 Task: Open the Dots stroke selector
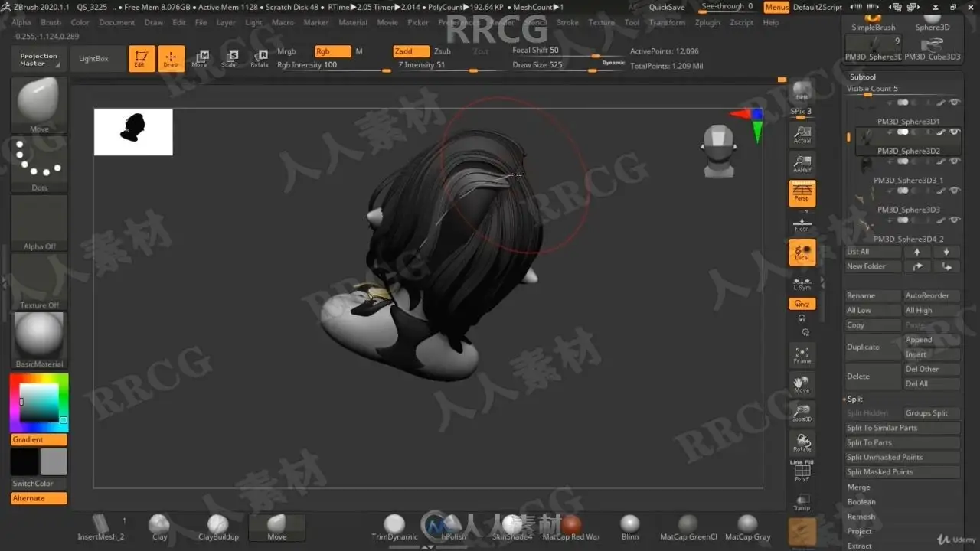coord(39,164)
